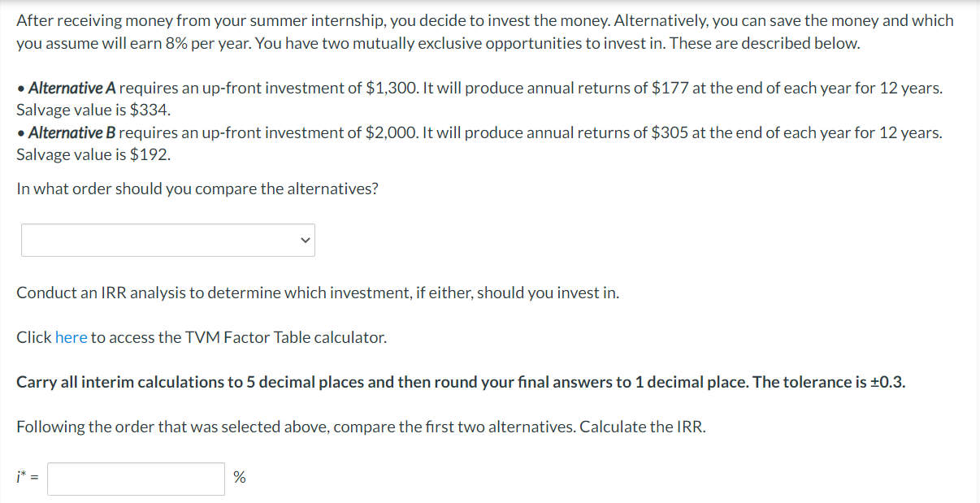Place the cursor in the percentage answer field

(134, 478)
